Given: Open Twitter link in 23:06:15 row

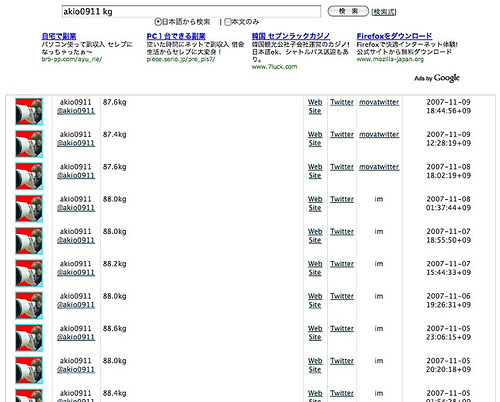Looking at the screenshot, I should click(x=342, y=329).
